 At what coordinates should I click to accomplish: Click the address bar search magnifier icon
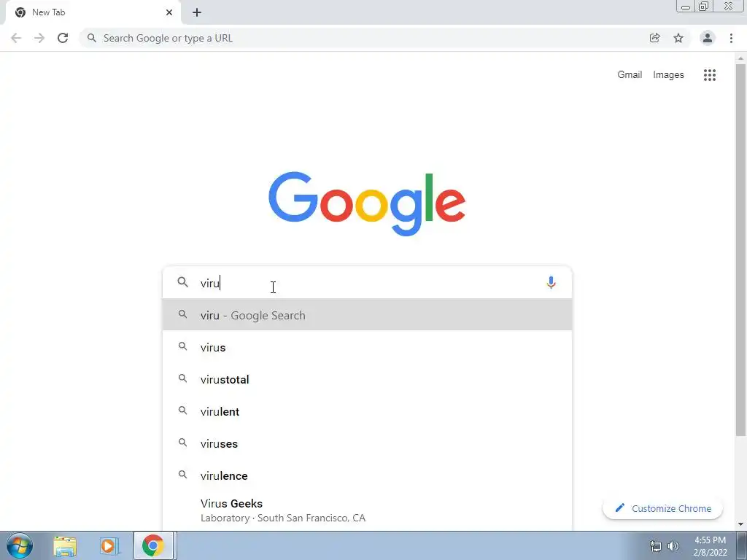tap(92, 38)
